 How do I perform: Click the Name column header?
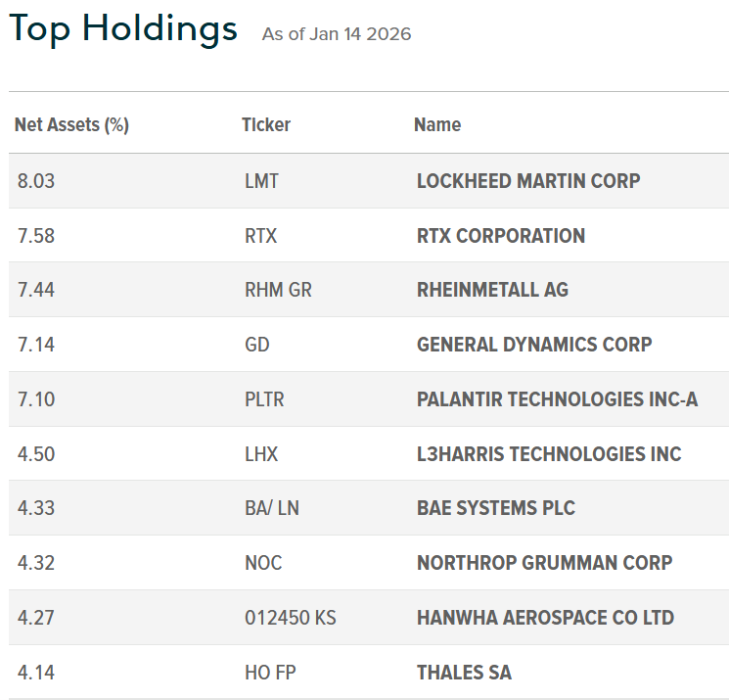tap(436, 125)
